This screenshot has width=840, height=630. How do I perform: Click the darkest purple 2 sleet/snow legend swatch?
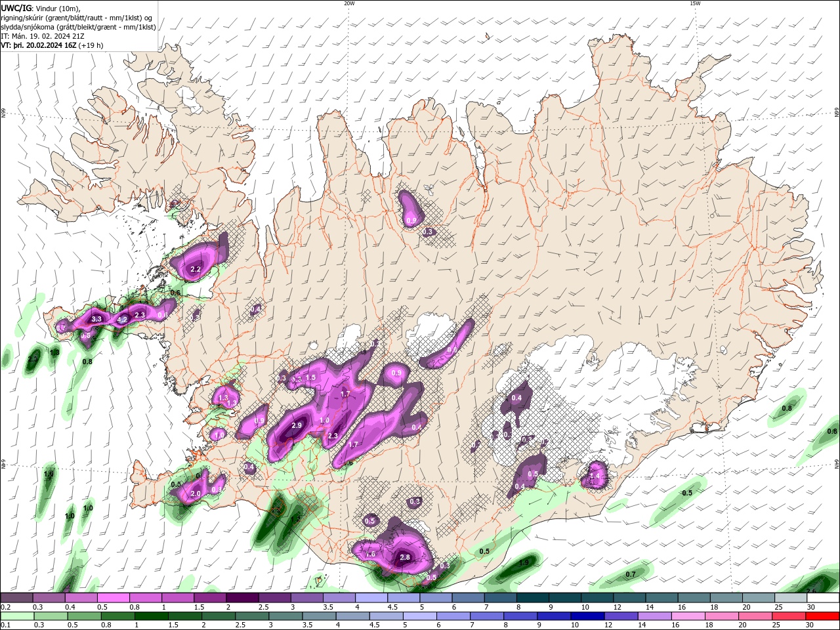click(x=241, y=598)
